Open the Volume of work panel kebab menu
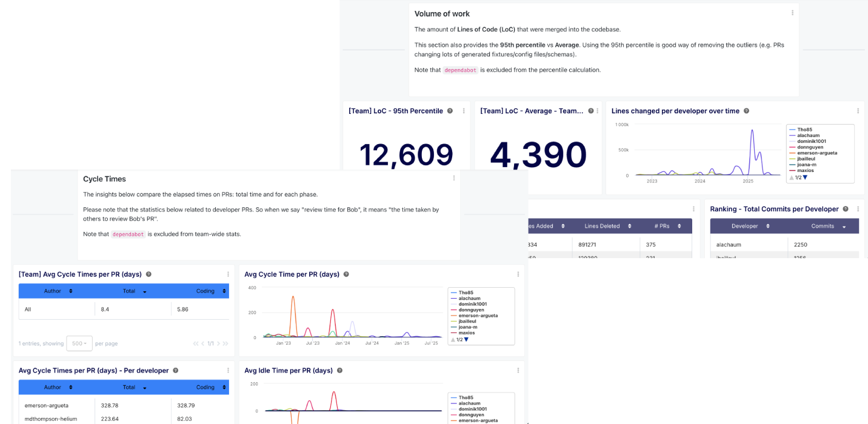 point(792,13)
